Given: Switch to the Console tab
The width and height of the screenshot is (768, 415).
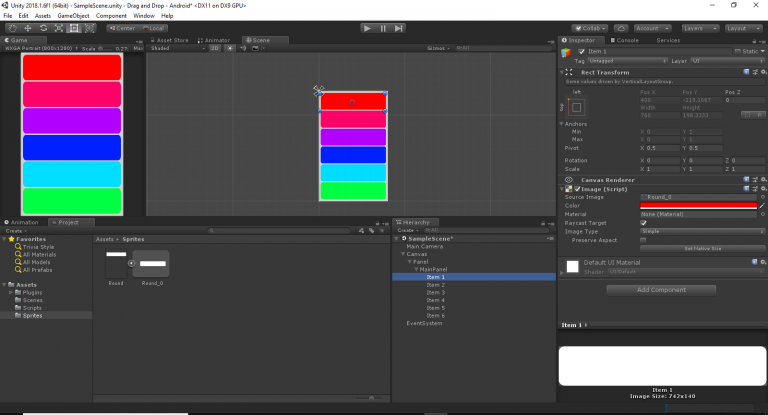Looking at the screenshot, I should pos(625,40).
